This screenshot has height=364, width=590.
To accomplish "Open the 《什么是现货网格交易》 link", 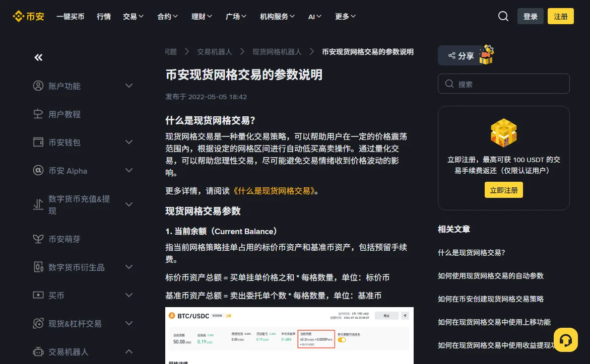I will click(x=274, y=191).
